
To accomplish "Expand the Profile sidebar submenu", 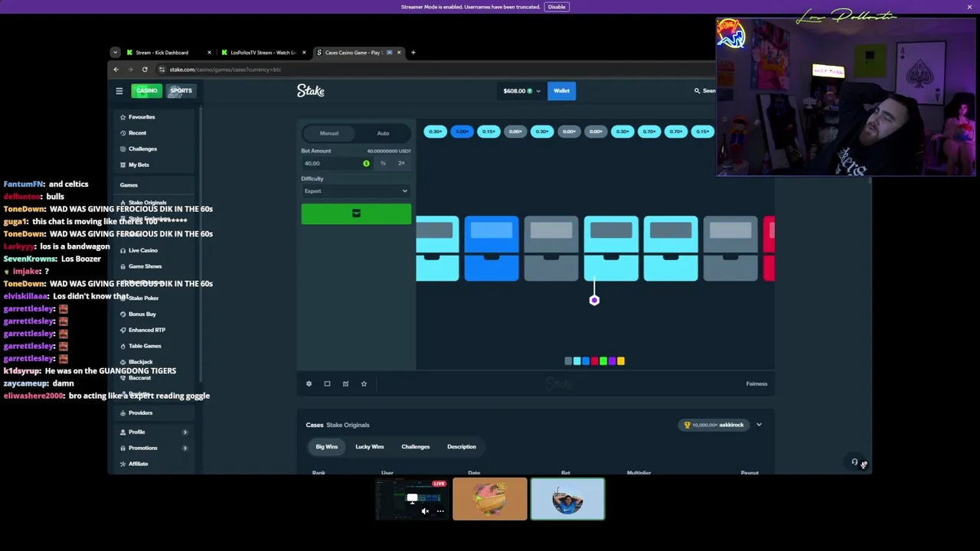I will coord(185,432).
